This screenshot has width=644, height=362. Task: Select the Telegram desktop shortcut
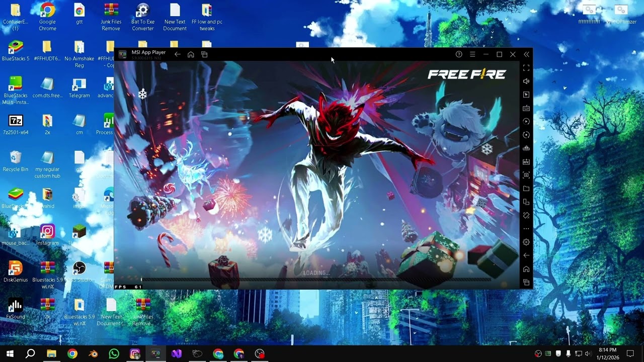[79, 88]
